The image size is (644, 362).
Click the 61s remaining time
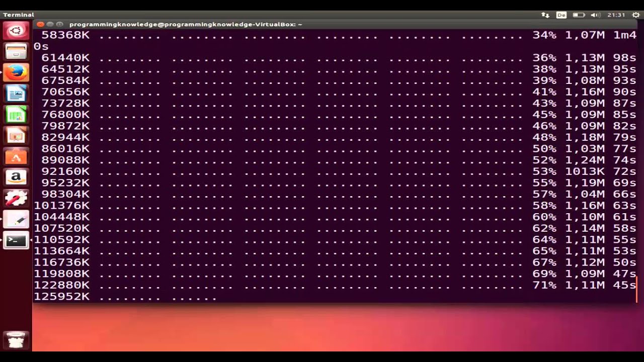[624, 217]
